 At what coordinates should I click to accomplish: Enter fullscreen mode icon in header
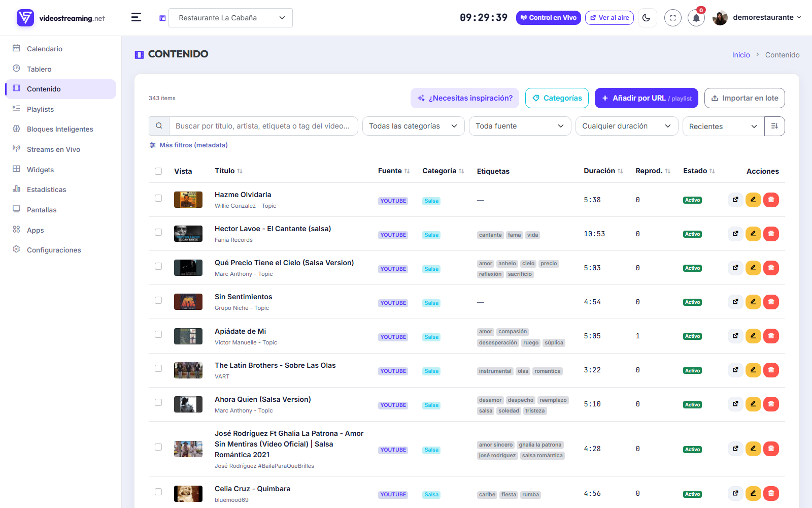point(673,18)
